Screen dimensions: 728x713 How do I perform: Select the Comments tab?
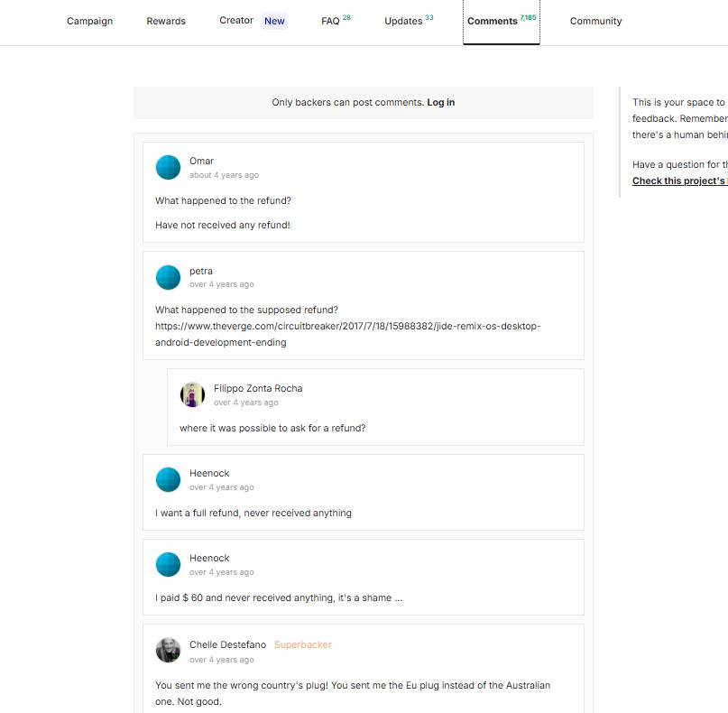click(x=502, y=21)
